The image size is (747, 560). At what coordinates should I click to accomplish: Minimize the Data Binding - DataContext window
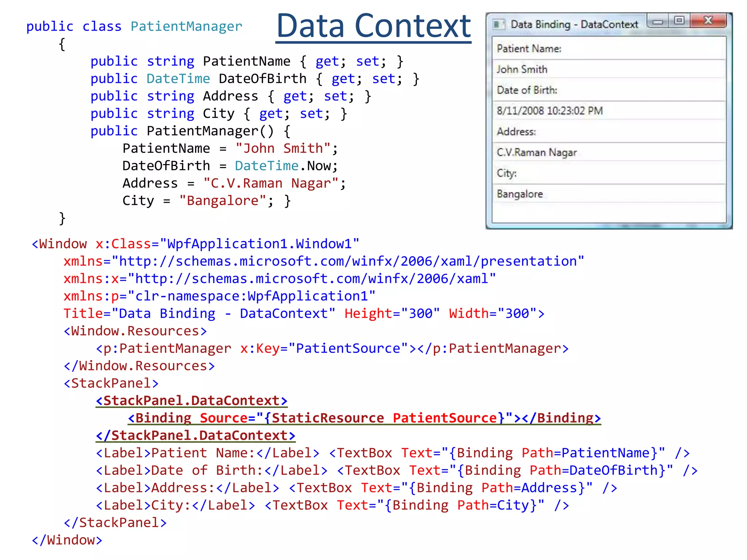[x=658, y=21]
